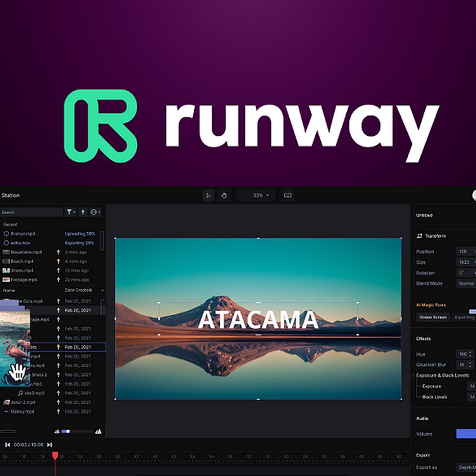Open the 33% zoom dropdown
476x476 pixels.
[256, 195]
